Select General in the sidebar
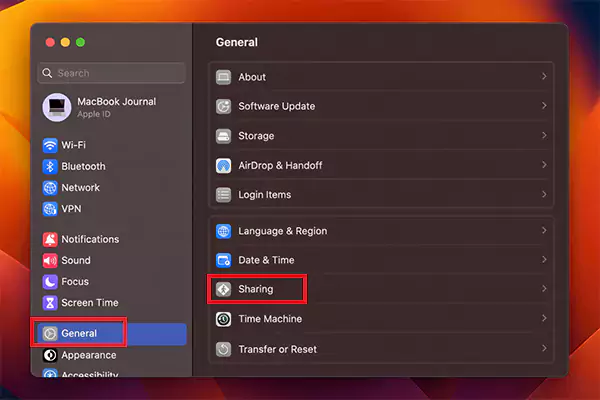Image resolution: width=600 pixels, height=400 pixels. click(x=80, y=333)
